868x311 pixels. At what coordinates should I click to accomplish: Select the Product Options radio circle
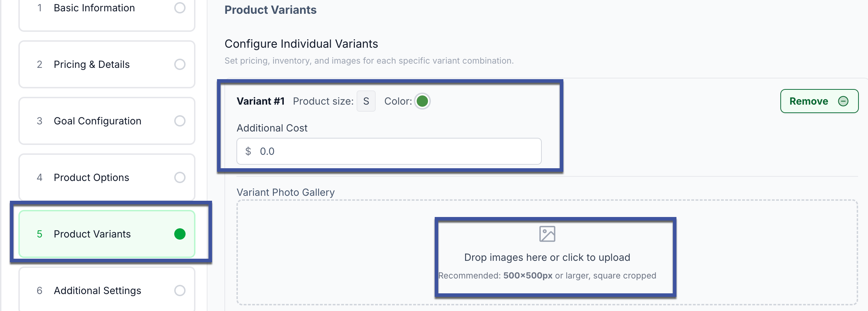click(180, 177)
